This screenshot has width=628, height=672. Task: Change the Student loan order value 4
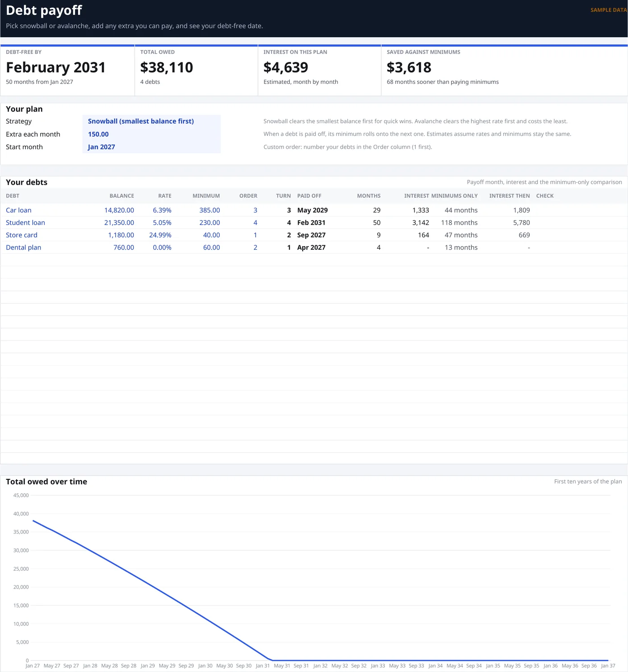(255, 222)
